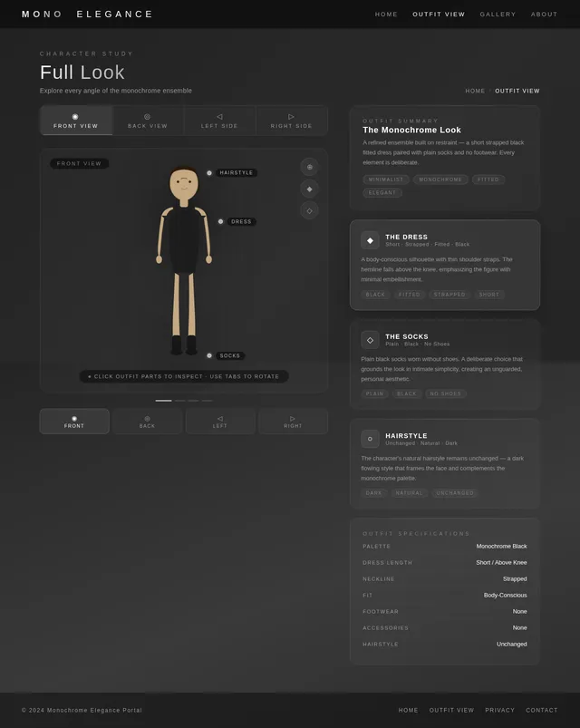Switch to the Left Side tab
The height and width of the screenshot is (728, 580).
point(219,121)
